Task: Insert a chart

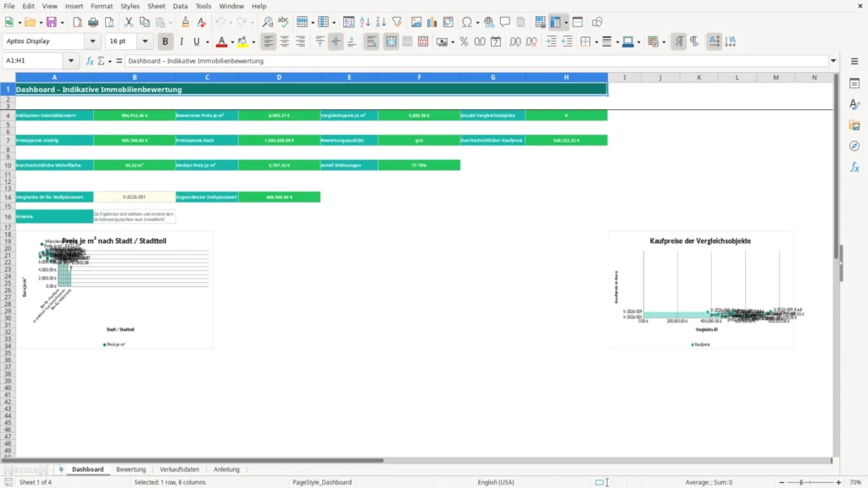Action: [431, 22]
